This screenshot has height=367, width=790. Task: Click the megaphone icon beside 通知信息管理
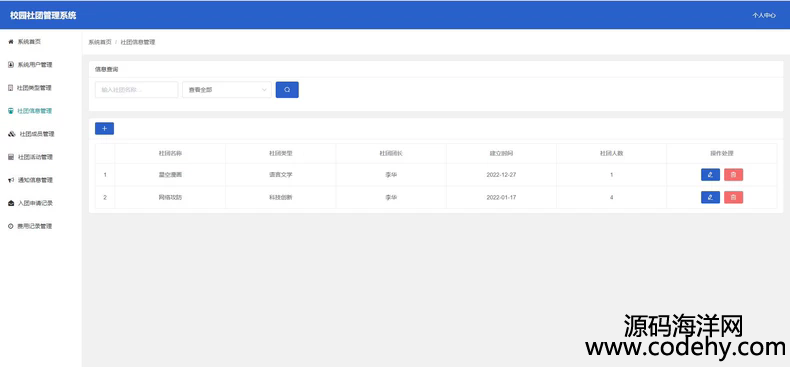coord(11,180)
